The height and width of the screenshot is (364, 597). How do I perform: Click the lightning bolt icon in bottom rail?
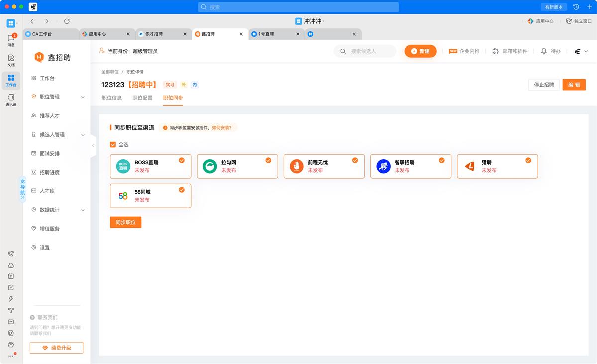click(11, 299)
